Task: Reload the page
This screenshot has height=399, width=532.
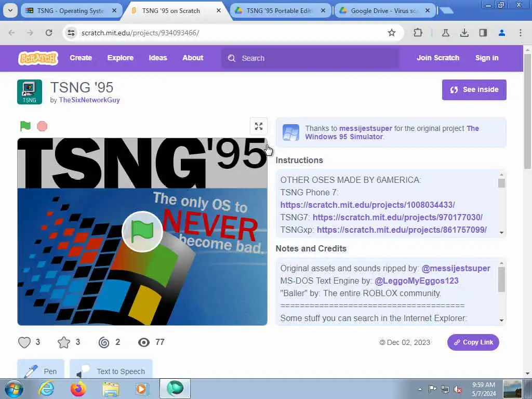Action: [49, 33]
